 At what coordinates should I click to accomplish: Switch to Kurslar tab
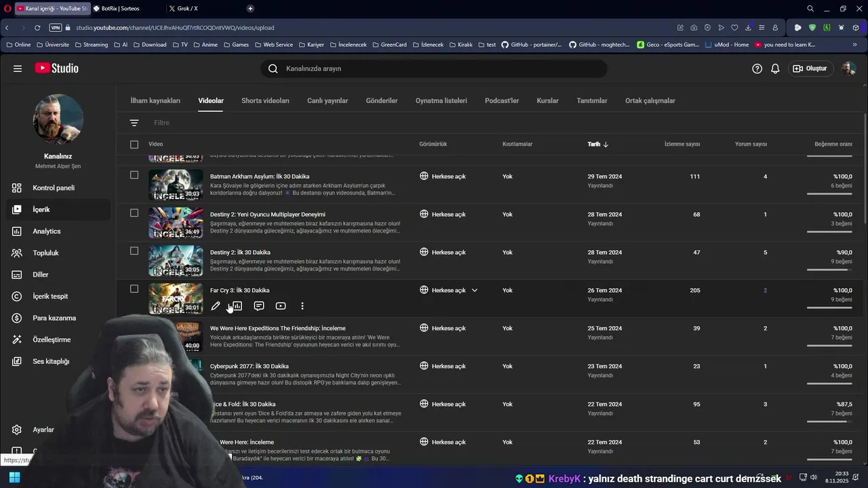(x=548, y=100)
